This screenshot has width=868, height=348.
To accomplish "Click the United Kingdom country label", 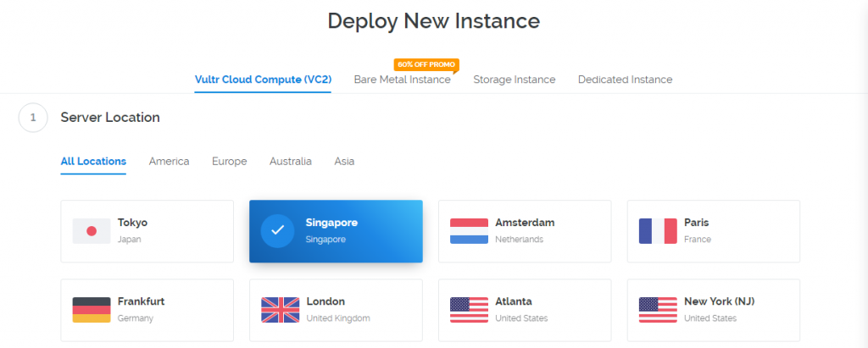I will pyautogui.click(x=338, y=318).
